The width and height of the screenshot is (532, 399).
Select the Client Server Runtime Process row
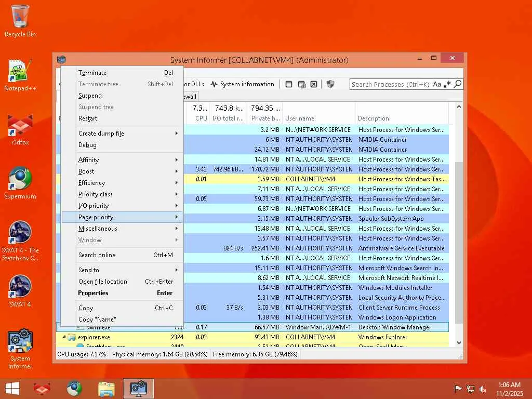(316, 308)
